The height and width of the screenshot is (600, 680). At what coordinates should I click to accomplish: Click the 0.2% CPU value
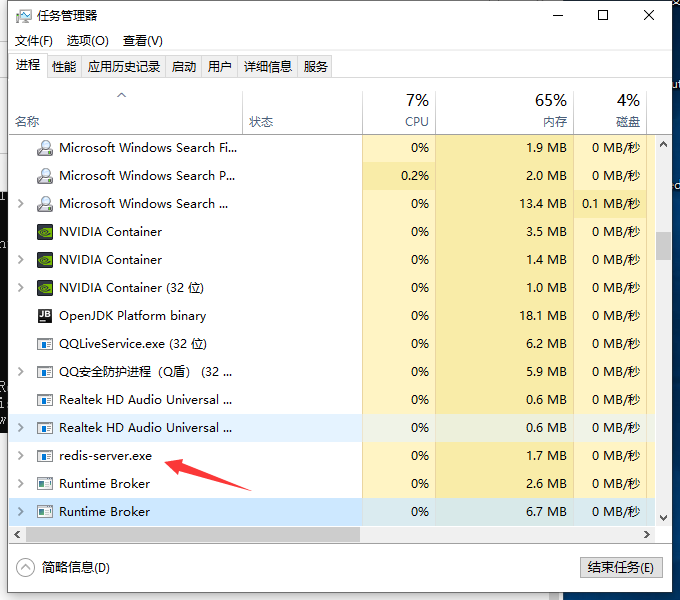click(415, 176)
